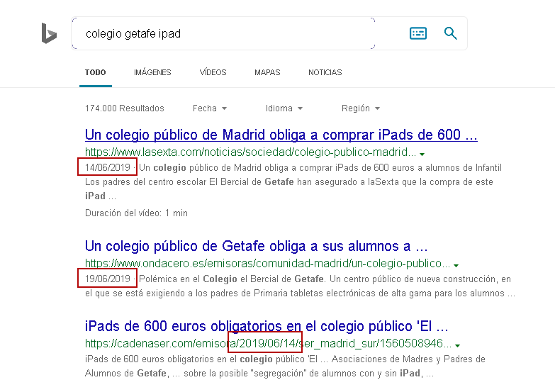Click the date '14/06/2019' in first result

click(x=108, y=167)
